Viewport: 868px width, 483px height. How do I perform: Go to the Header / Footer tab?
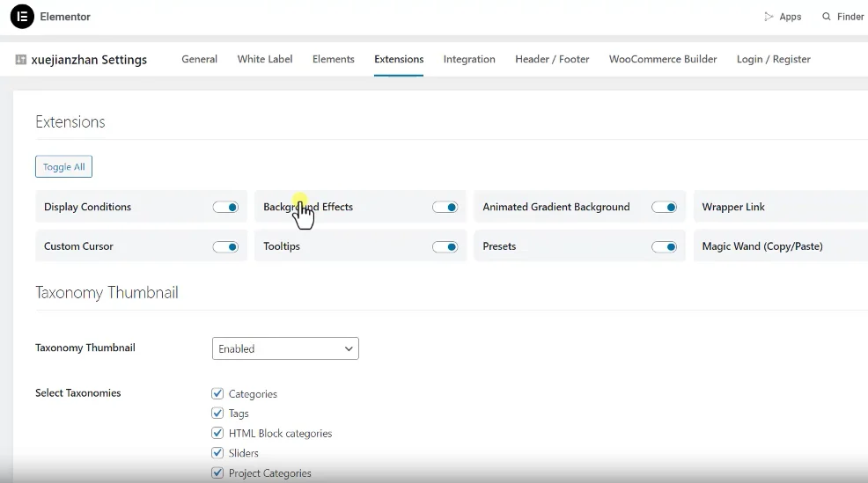[x=552, y=59]
